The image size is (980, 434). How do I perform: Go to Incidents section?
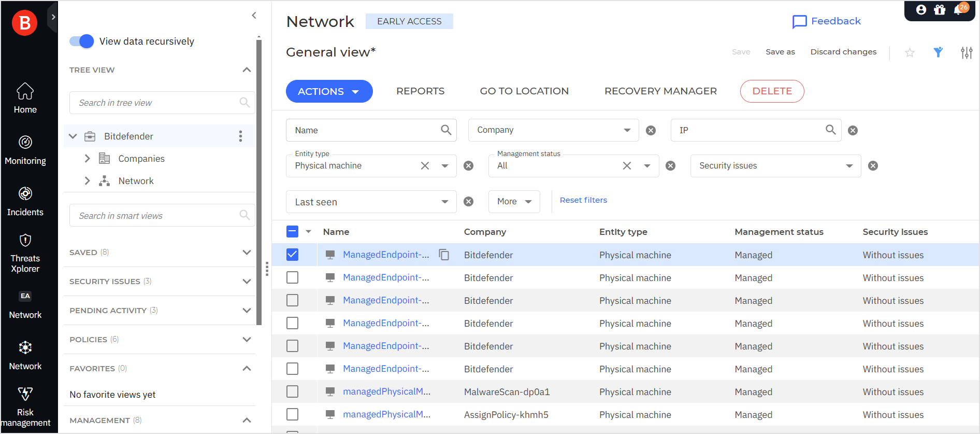pos(25,201)
